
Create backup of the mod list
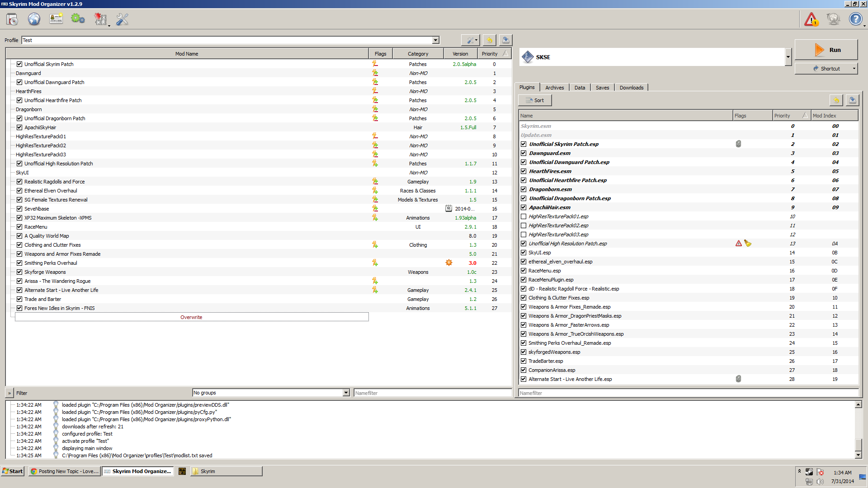click(505, 40)
